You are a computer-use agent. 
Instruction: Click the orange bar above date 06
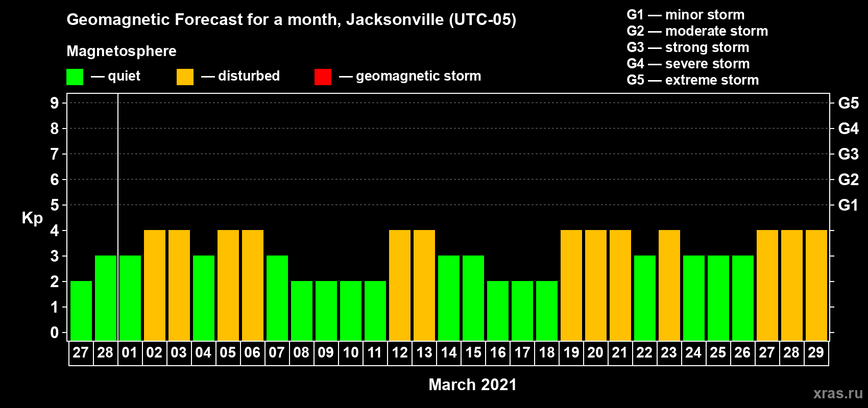click(253, 286)
